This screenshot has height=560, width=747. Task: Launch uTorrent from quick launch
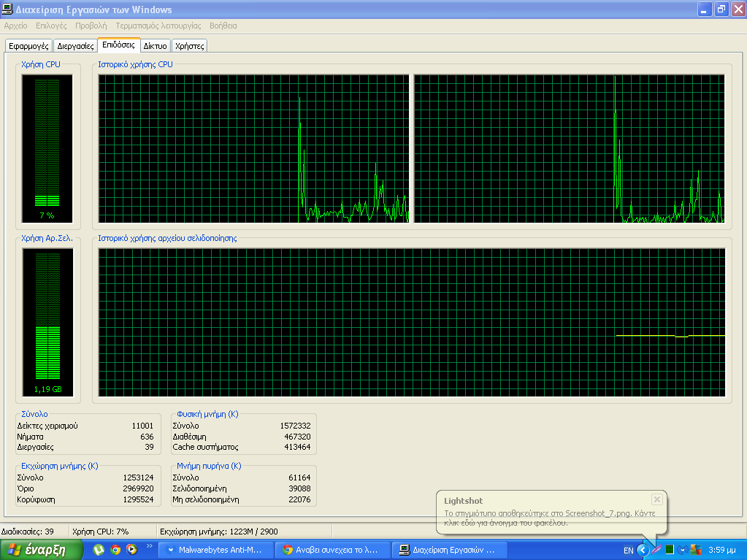pyautogui.click(x=99, y=550)
